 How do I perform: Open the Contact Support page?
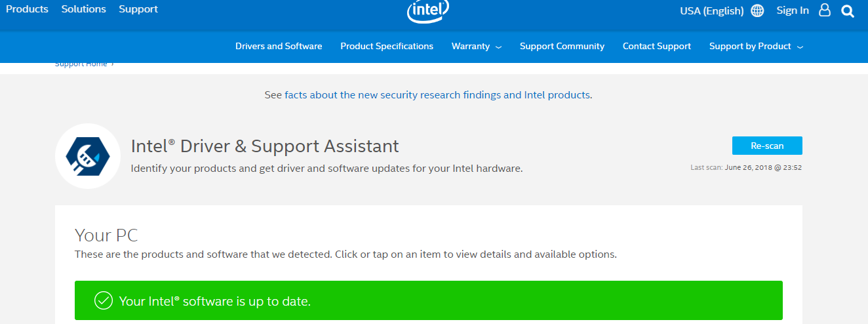pos(657,47)
